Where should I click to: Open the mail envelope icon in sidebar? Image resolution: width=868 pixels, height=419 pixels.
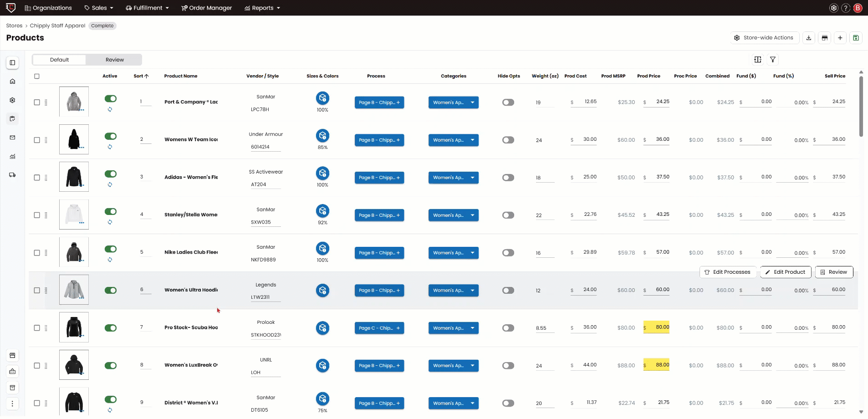point(12,138)
